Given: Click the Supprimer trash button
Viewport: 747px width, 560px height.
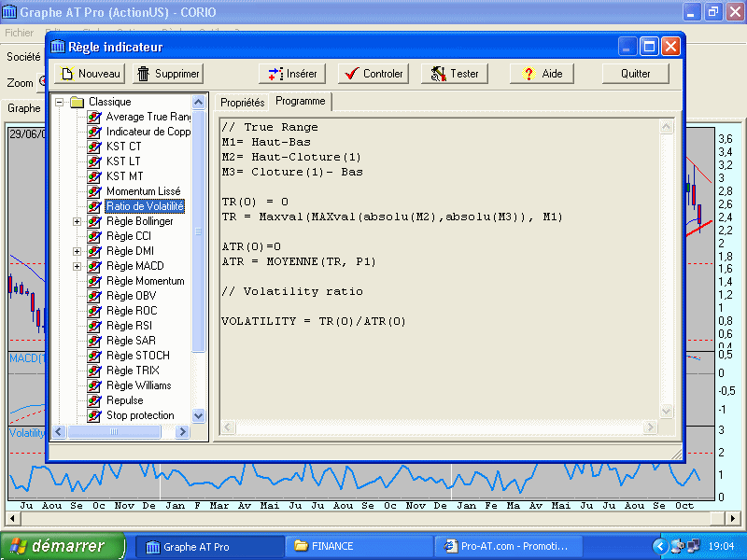Looking at the screenshot, I should pos(168,74).
